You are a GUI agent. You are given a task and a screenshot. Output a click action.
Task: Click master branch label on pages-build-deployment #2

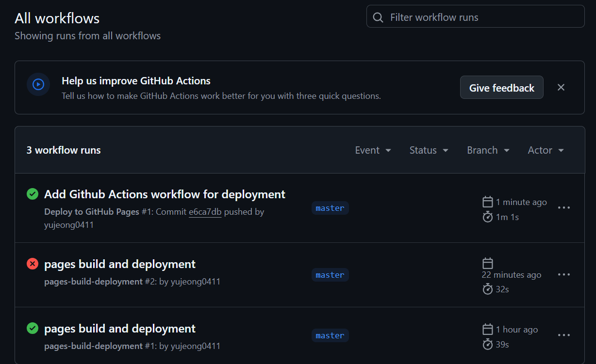[330, 275]
